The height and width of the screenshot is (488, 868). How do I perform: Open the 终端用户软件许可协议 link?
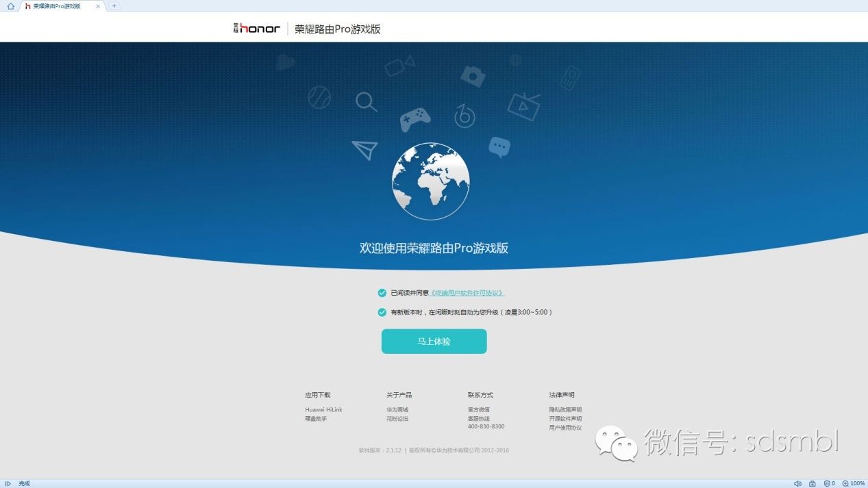(x=467, y=293)
